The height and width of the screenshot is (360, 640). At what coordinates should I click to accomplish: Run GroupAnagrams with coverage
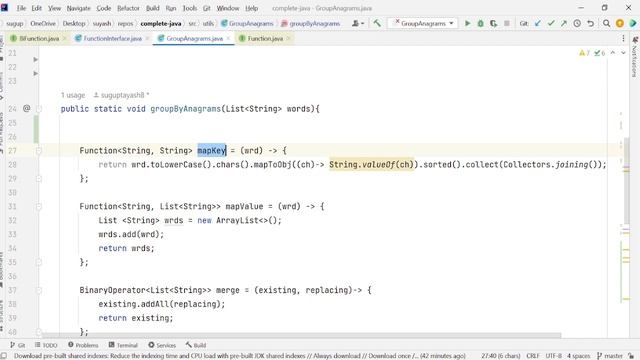click(x=493, y=24)
